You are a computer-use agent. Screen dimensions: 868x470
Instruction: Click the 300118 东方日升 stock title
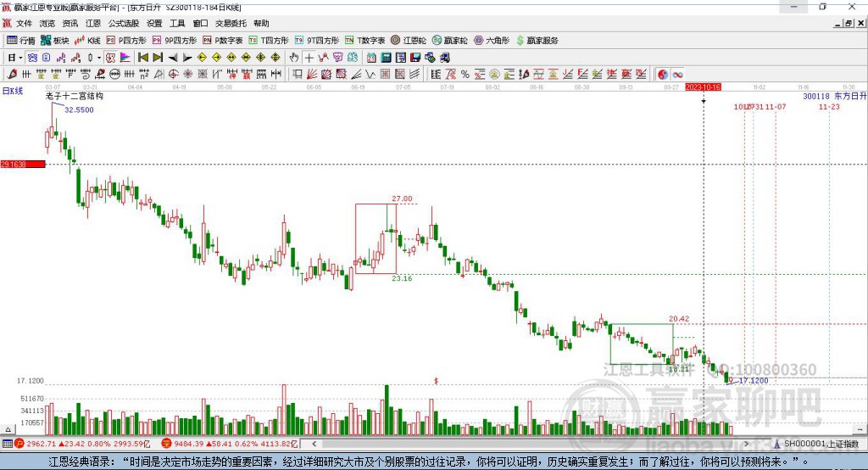click(835, 97)
